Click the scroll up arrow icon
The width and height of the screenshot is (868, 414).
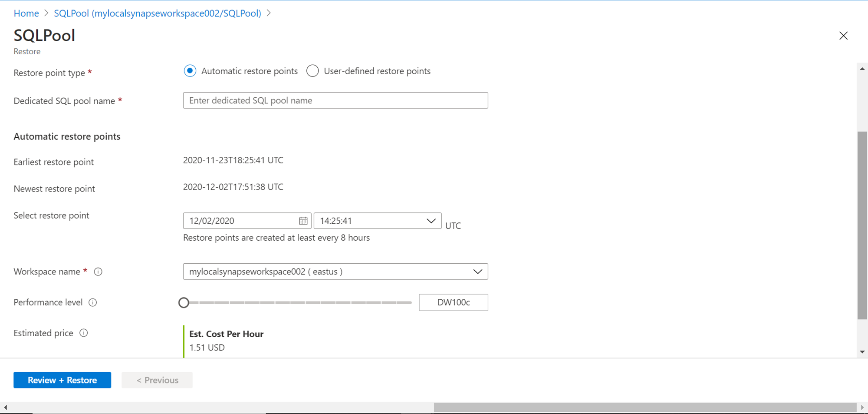[x=862, y=69]
